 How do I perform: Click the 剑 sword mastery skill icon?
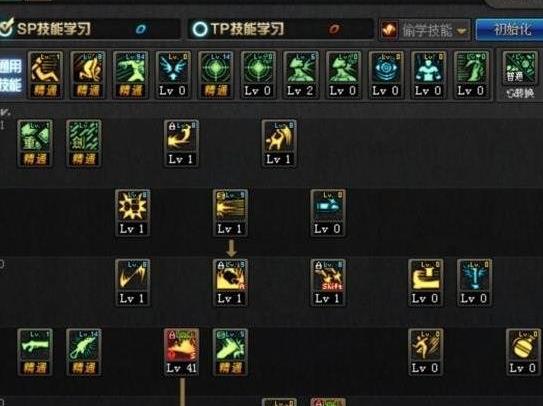(x=84, y=144)
